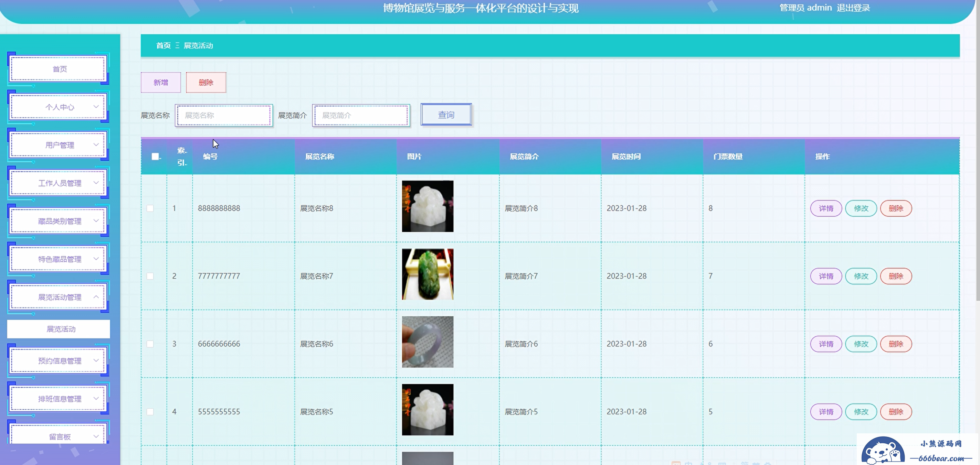
Task: Expand the 特色藏品管理 sidebar menu
Action: pos(58,259)
